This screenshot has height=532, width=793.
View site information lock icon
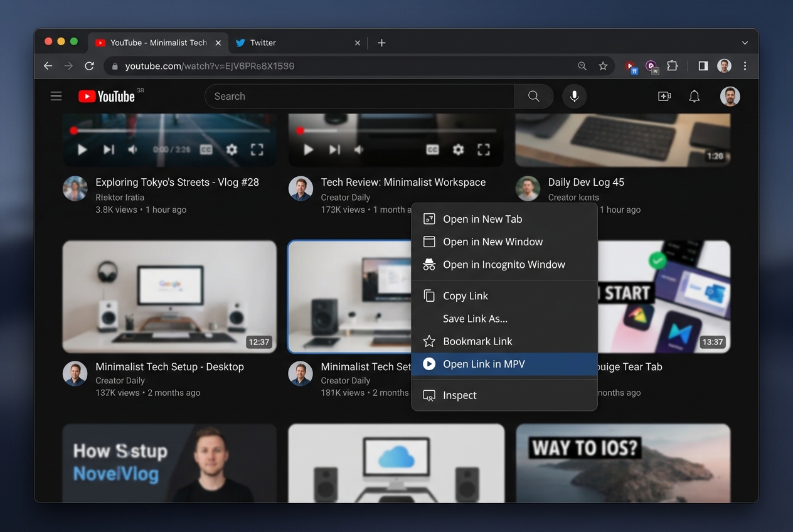[x=114, y=66]
